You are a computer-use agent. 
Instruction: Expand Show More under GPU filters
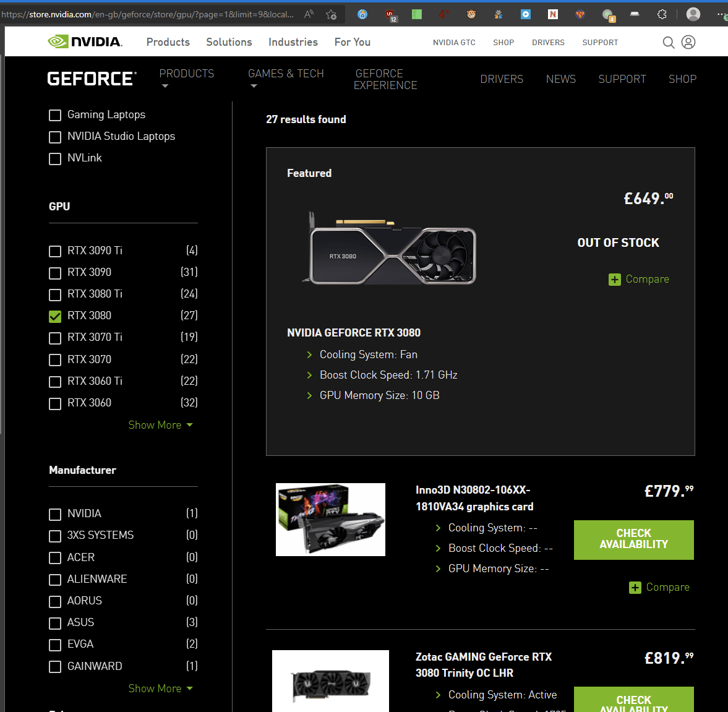(160, 425)
